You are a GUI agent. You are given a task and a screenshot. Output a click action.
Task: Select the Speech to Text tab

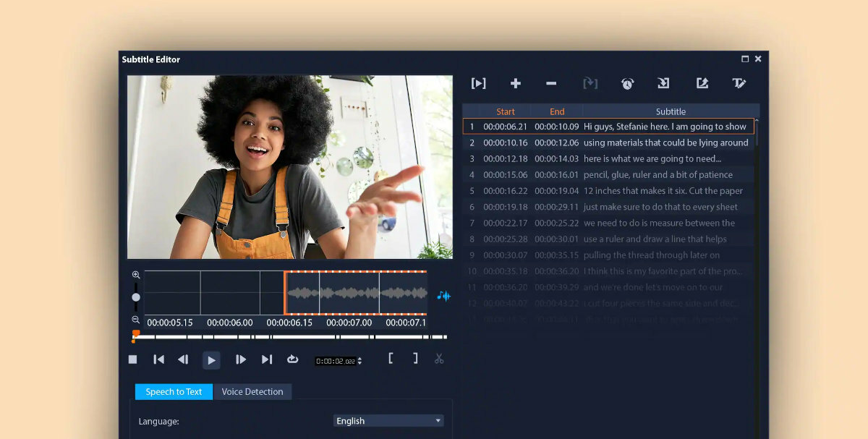tap(174, 391)
